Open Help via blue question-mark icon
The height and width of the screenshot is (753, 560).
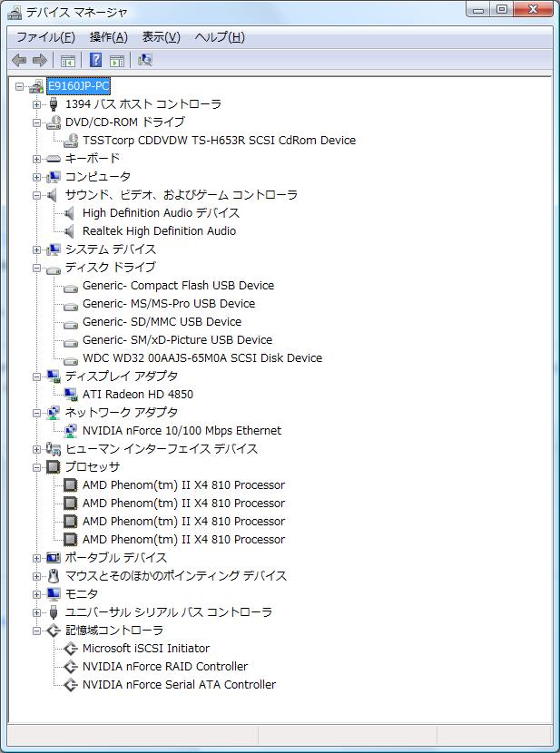[x=95, y=60]
